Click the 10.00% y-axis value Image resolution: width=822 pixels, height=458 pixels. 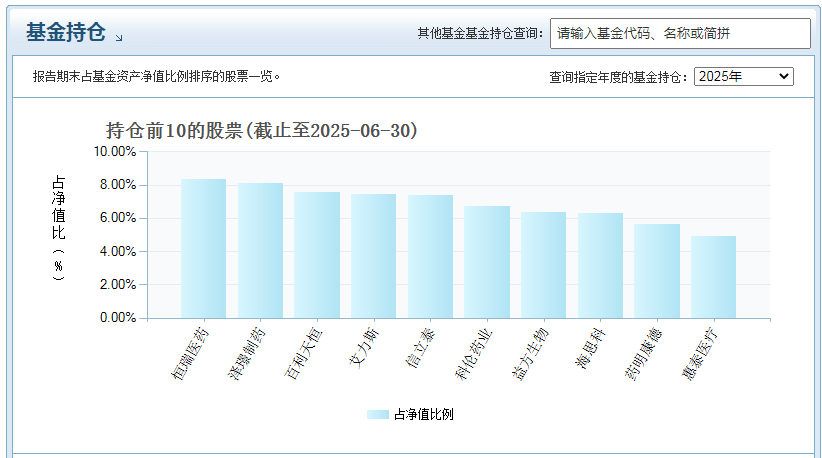coord(115,151)
